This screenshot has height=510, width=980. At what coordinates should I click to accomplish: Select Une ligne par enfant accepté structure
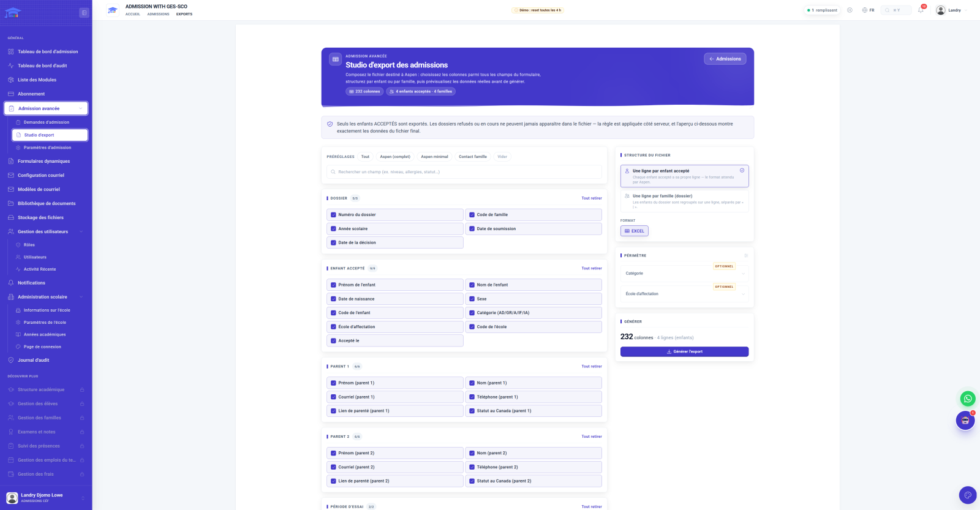pyautogui.click(x=684, y=176)
